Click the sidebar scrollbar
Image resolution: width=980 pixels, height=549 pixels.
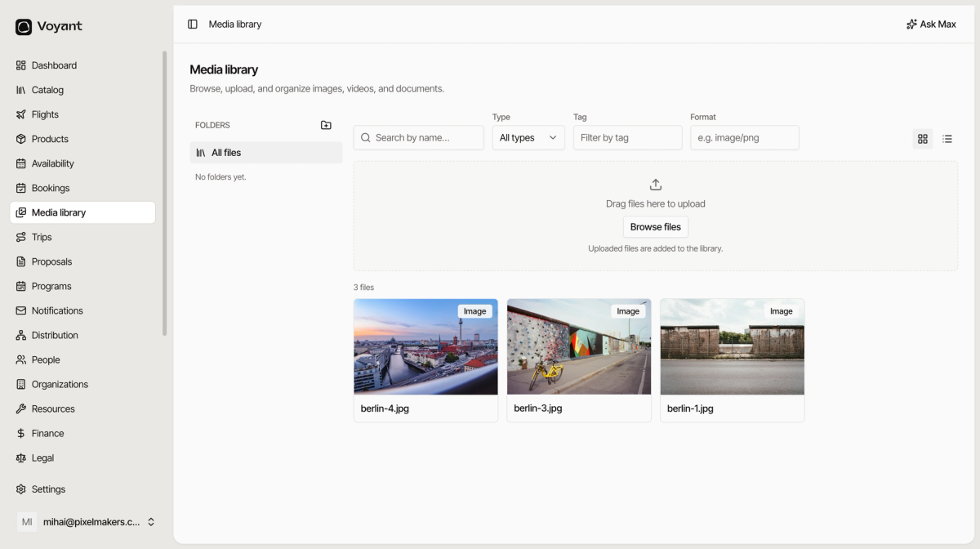[x=164, y=194]
